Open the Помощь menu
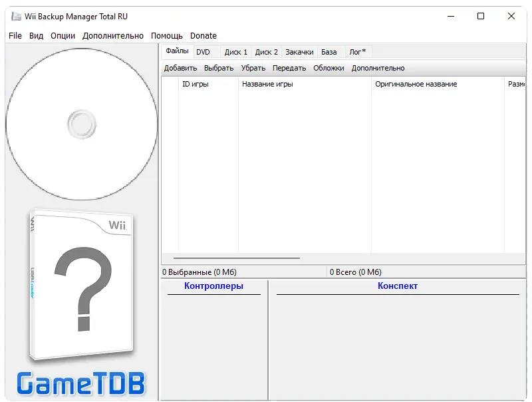The image size is (532, 402). pos(167,36)
